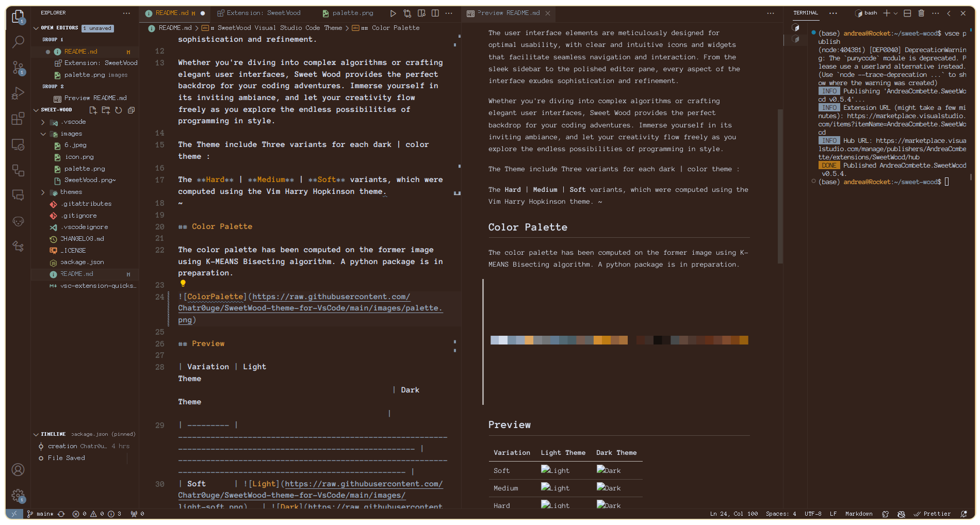Open the Extensions view
The image size is (980, 525).
click(18, 119)
